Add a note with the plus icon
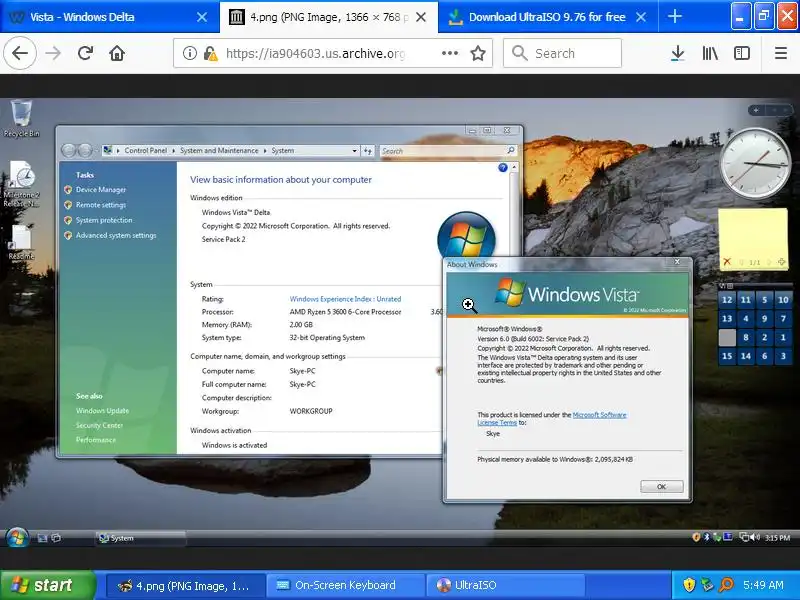 click(781, 262)
